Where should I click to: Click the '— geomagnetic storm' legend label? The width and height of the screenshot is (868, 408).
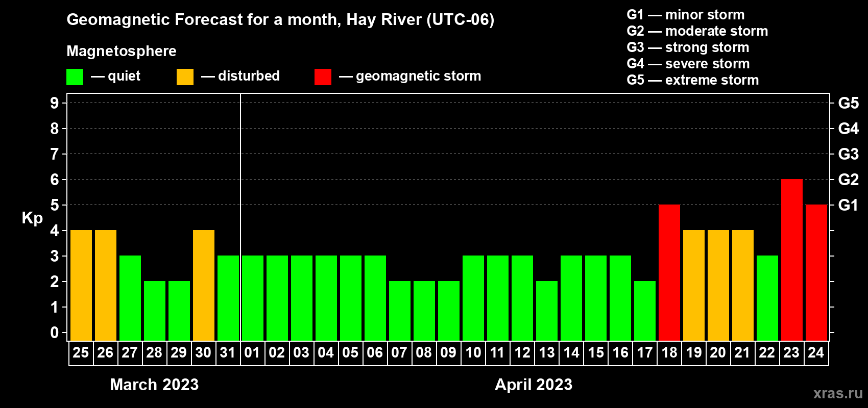tap(410, 76)
